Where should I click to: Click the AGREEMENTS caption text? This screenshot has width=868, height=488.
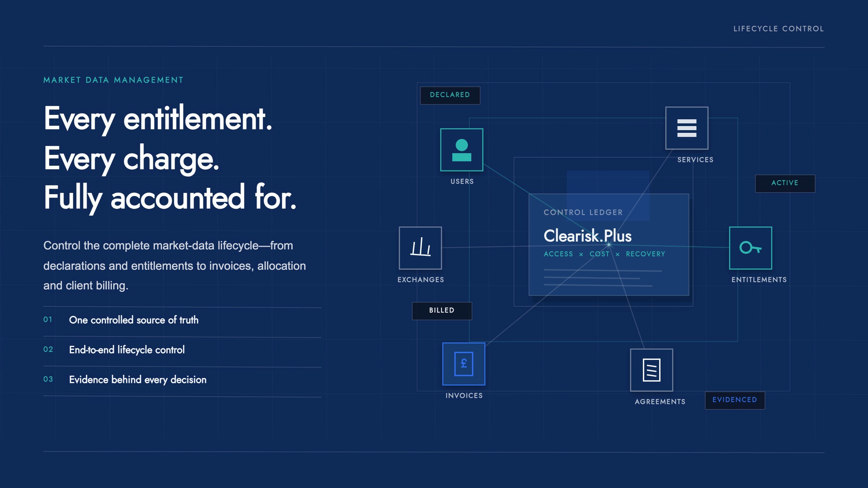pos(660,402)
